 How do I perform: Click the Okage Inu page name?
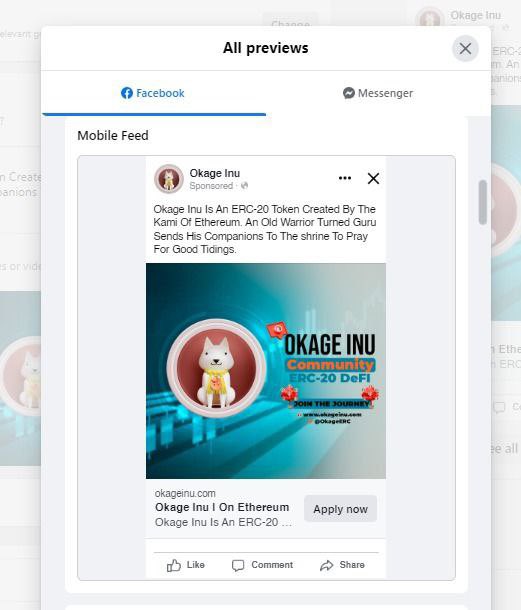(215, 173)
